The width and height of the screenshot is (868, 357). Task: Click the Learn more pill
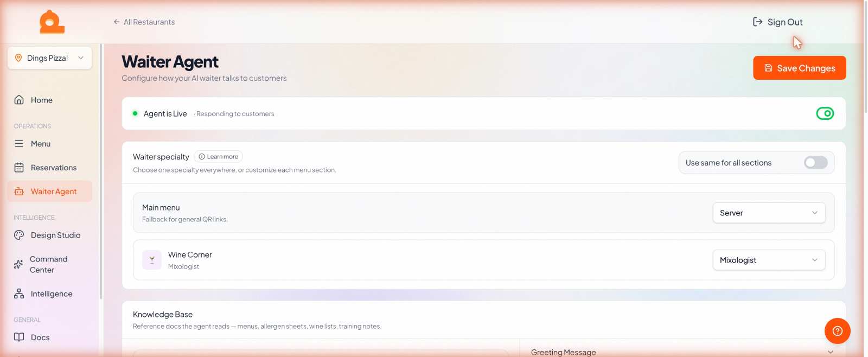tap(218, 157)
